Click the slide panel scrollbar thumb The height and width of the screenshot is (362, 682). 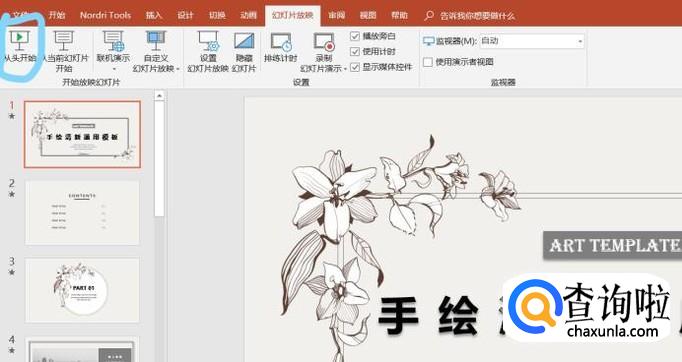tap(159, 159)
